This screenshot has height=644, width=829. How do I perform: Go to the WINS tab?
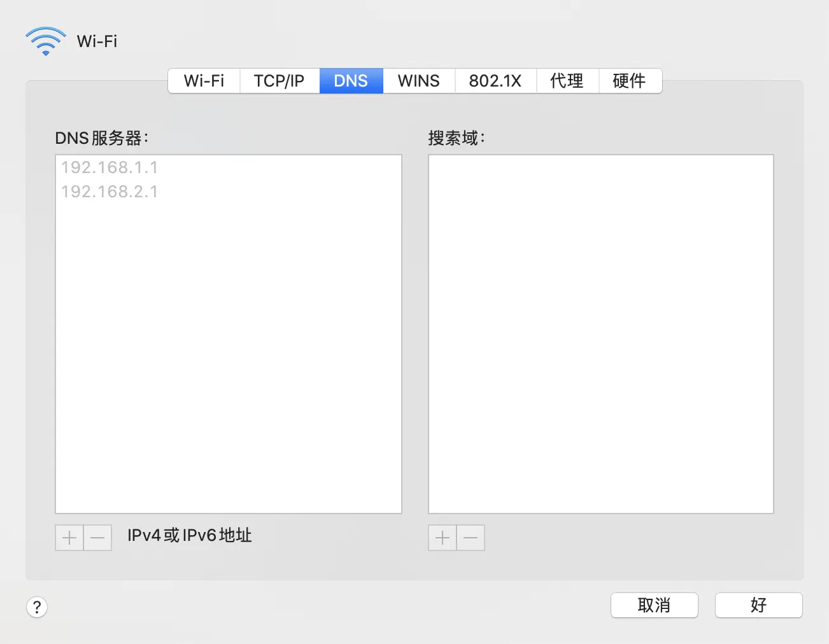pyautogui.click(x=419, y=81)
